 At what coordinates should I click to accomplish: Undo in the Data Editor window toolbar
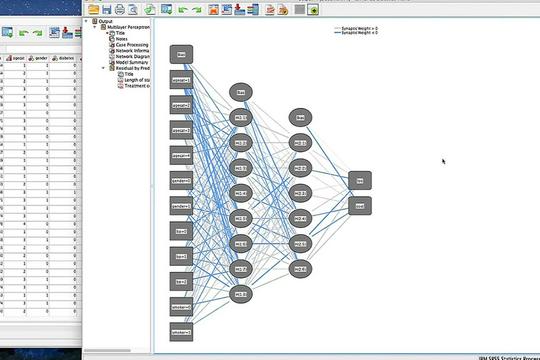24,33
